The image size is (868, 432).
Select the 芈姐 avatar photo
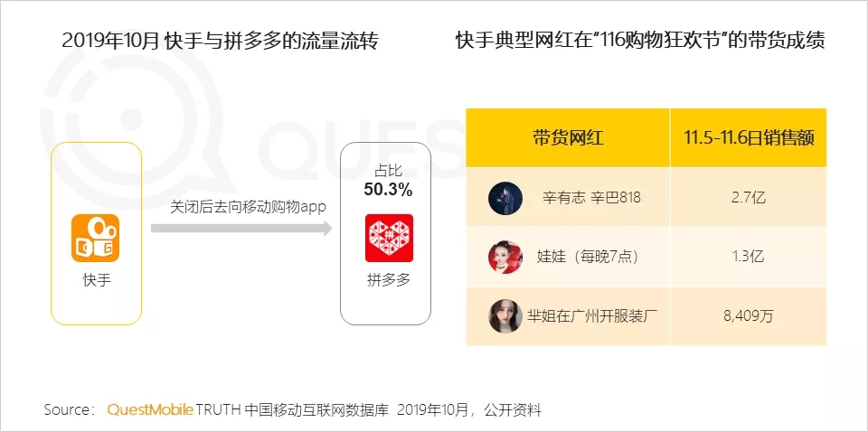pyautogui.click(x=505, y=316)
